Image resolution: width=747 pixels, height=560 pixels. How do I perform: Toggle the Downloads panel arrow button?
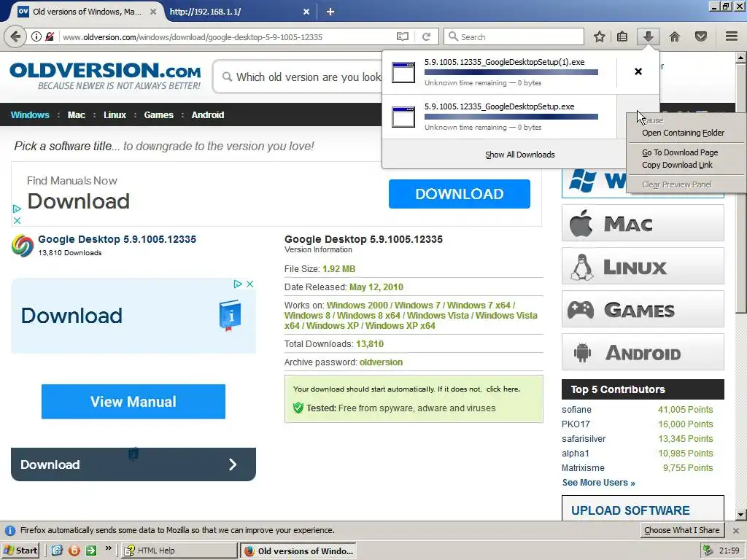648,36
